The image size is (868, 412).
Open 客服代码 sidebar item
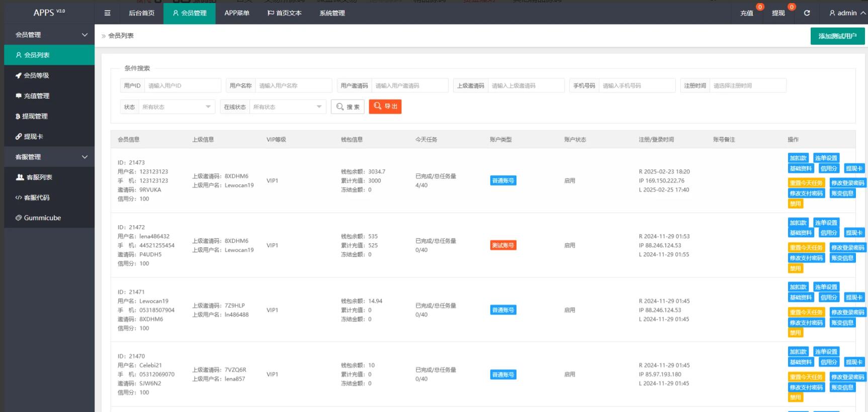[36, 197]
